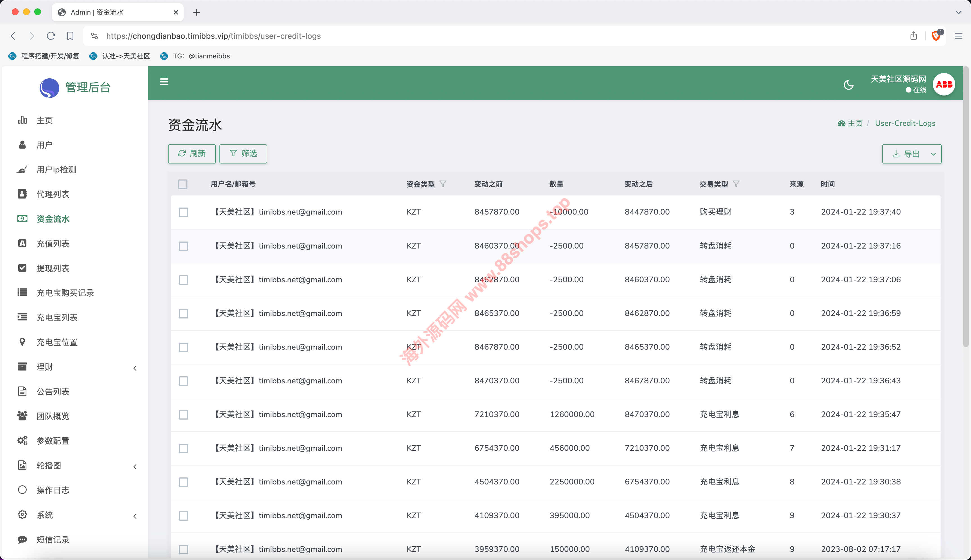Reload the page with refresh icon
Viewport: 971px width, 560px height.
click(x=51, y=36)
